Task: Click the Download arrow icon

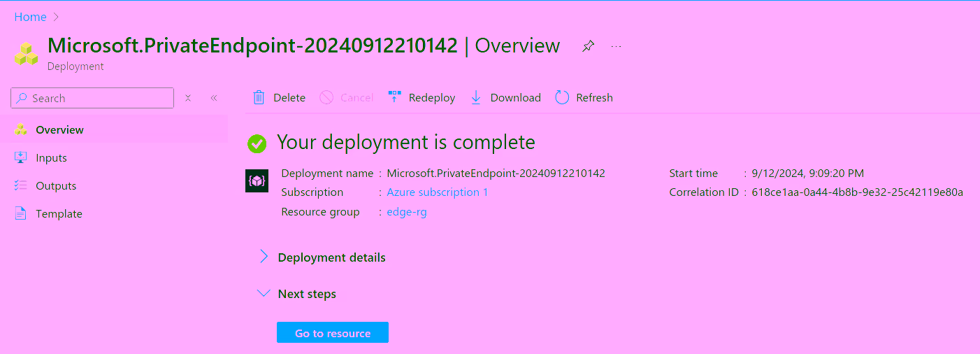Action: point(476,98)
